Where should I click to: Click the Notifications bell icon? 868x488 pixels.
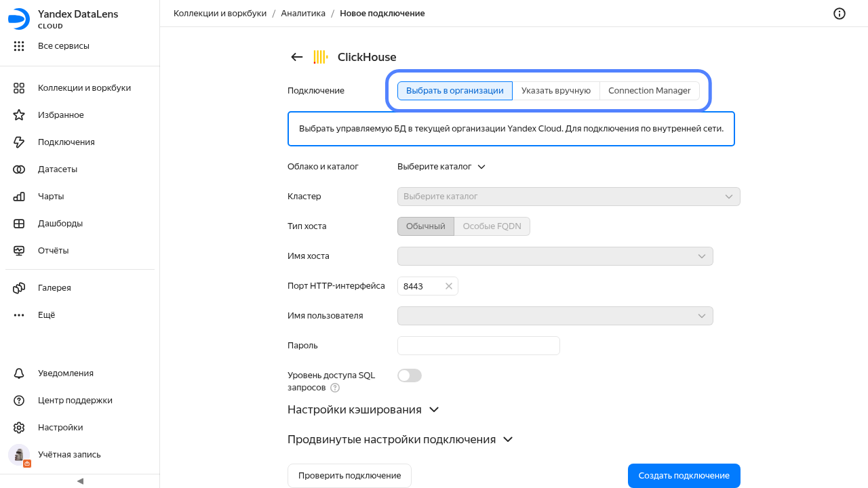tap(19, 373)
